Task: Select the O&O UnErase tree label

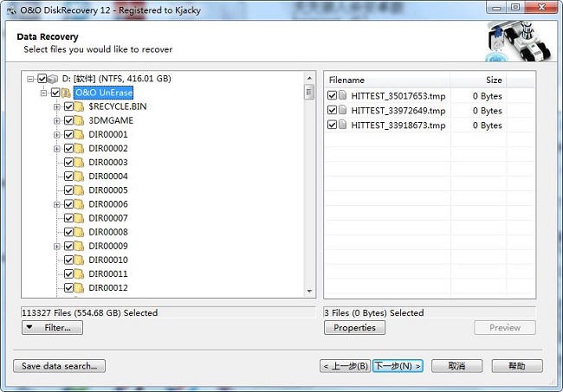Action: pyautogui.click(x=103, y=93)
